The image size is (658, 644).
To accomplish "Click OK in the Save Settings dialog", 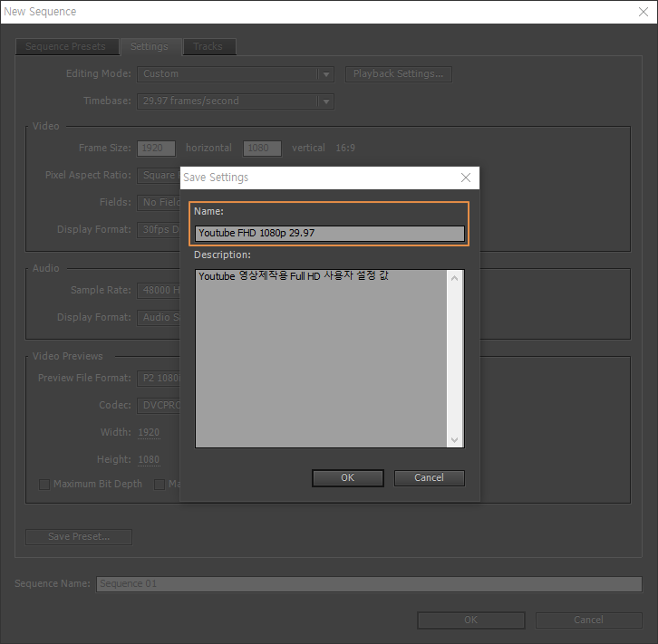I will [347, 478].
